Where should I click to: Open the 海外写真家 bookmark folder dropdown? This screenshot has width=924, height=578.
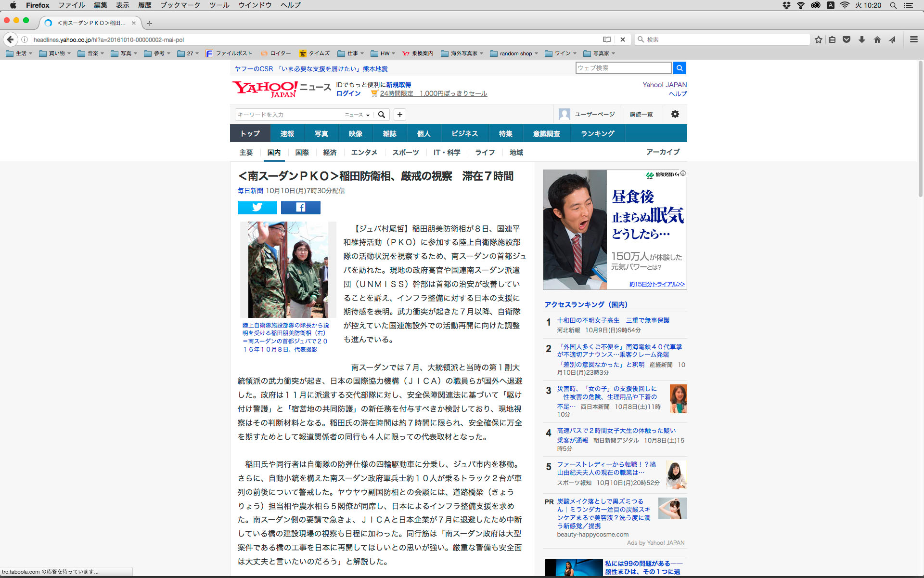462,53
